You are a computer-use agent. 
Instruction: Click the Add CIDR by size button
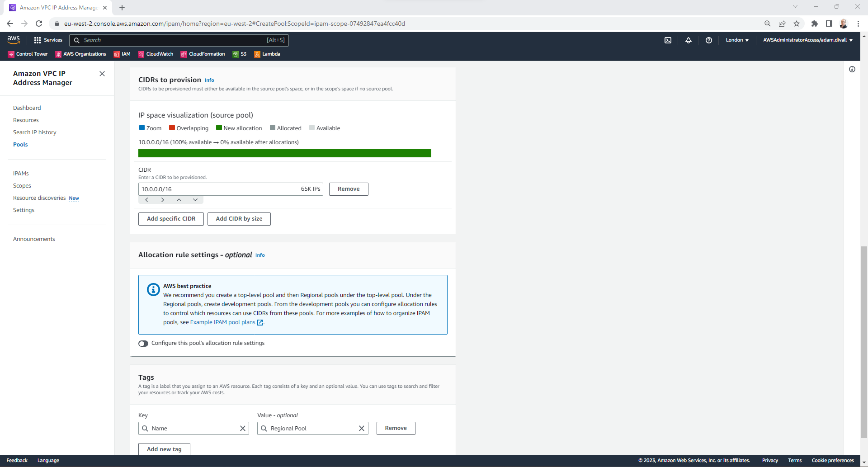point(239,219)
